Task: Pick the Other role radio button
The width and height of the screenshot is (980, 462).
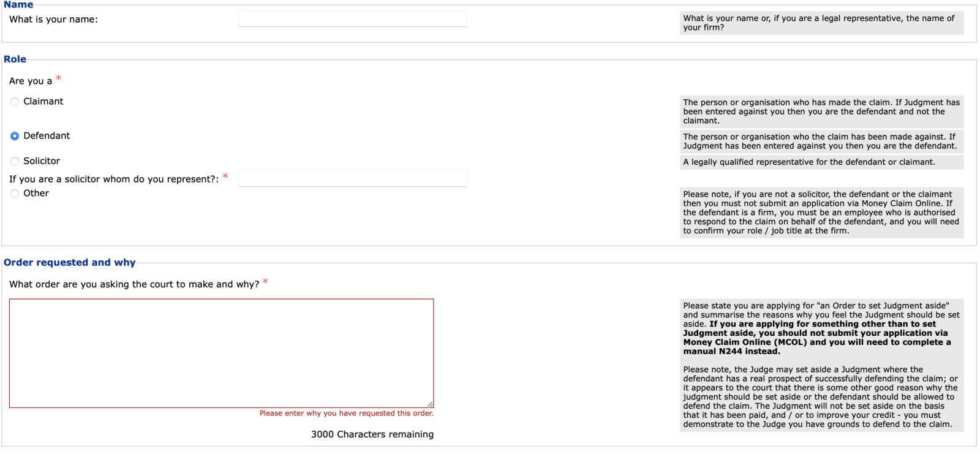Action: pyautogui.click(x=15, y=194)
